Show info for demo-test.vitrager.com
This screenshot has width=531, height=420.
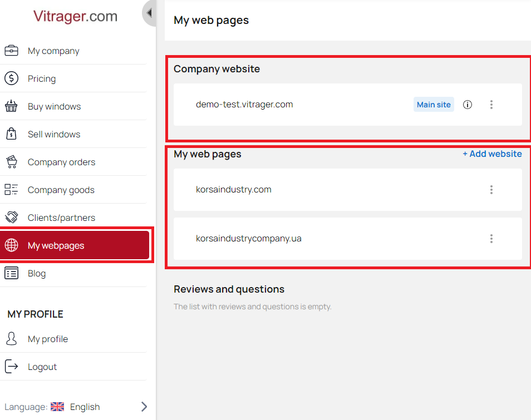point(468,105)
